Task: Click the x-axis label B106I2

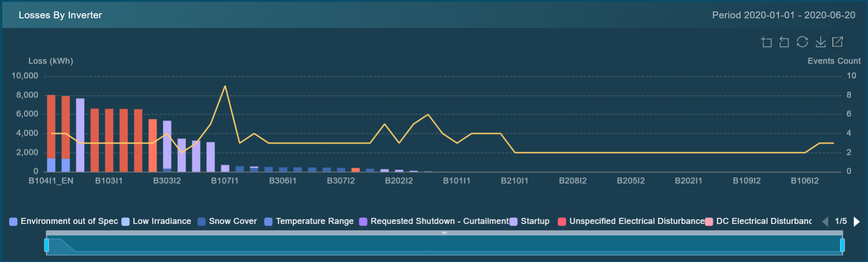Action: pos(805,181)
